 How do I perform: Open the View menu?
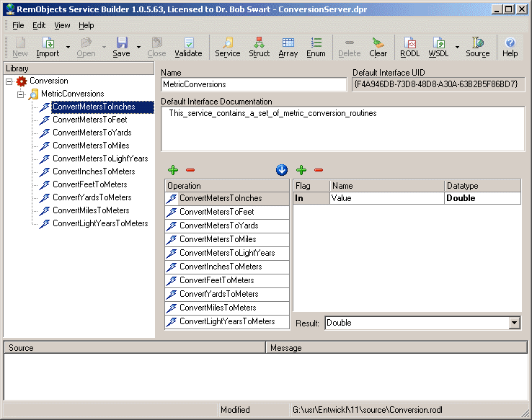[x=62, y=25]
